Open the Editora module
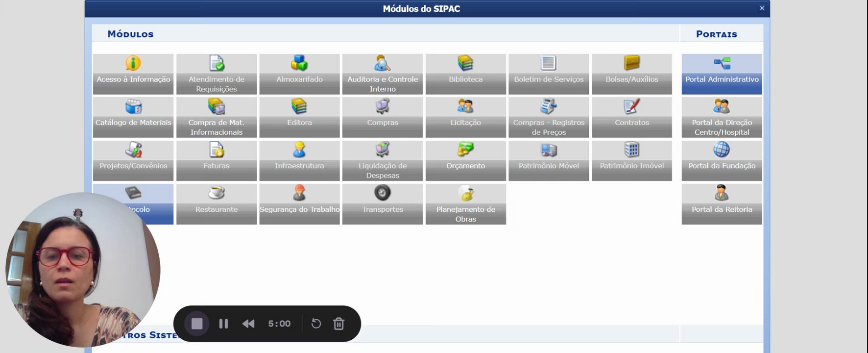 pos(299,117)
